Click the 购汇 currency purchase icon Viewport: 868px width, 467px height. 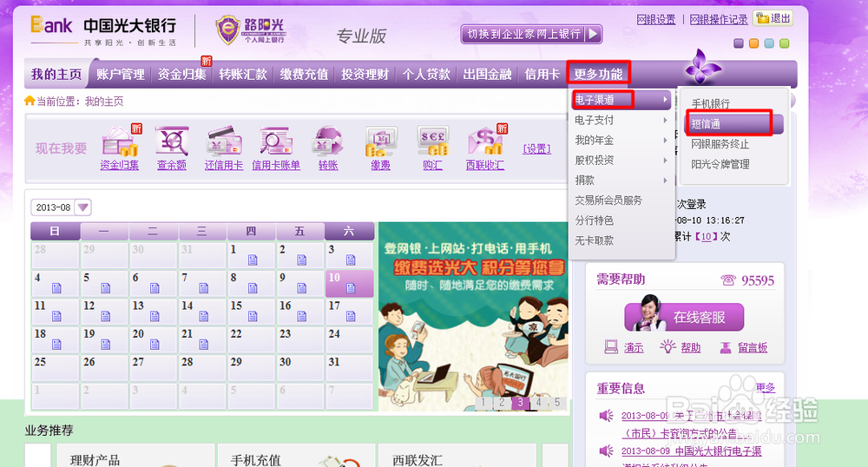433,141
